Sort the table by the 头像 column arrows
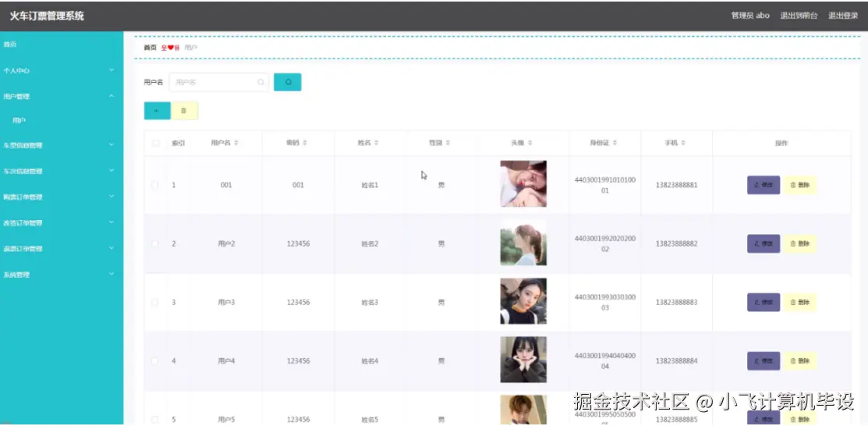 pyautogui.click(x=530, y=143)
